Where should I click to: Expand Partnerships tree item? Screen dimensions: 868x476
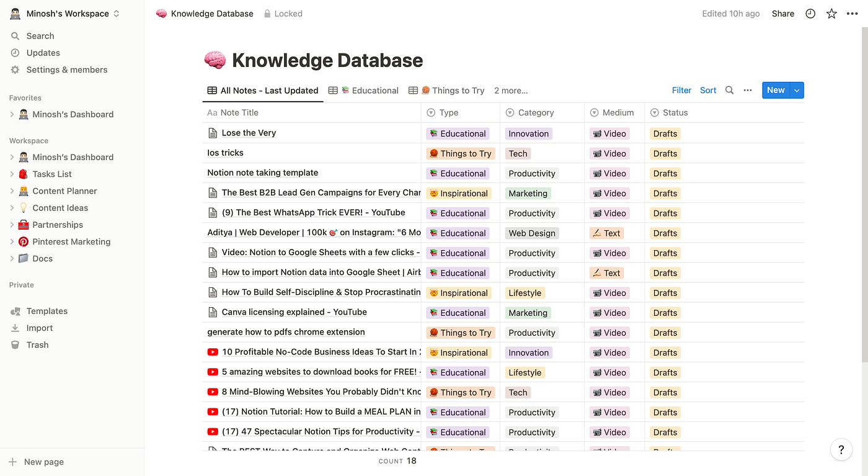[x=12, y=225]
